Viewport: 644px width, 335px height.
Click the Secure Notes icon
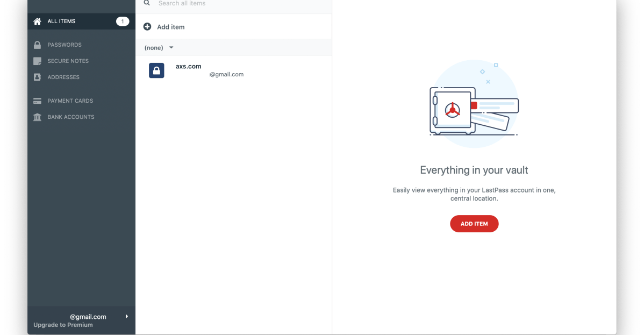tap(37, 61)
